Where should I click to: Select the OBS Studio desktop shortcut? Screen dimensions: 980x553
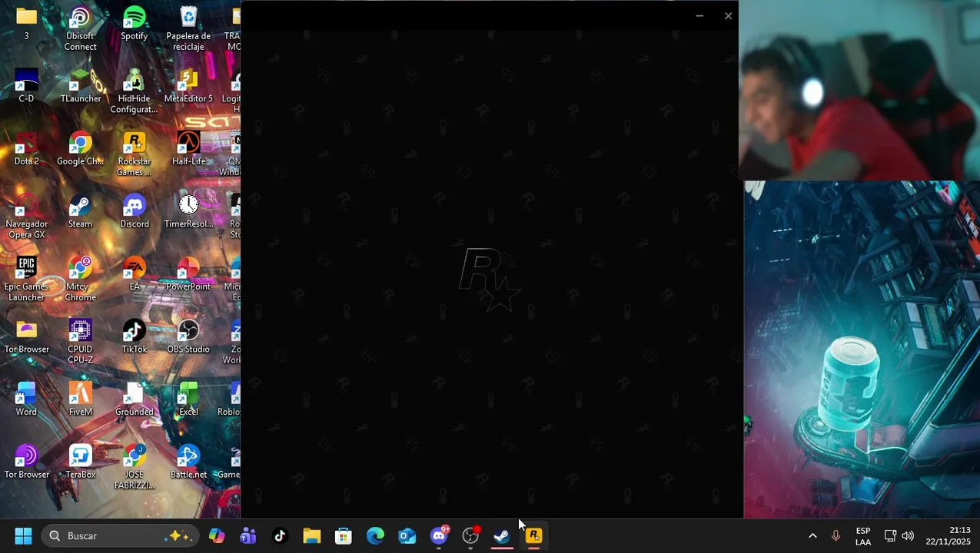click(188, 336)
